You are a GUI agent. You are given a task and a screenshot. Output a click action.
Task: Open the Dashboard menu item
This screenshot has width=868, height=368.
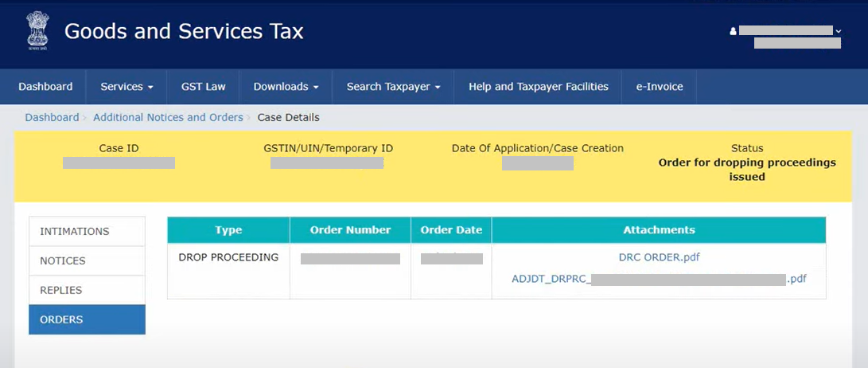click(45, 87)
